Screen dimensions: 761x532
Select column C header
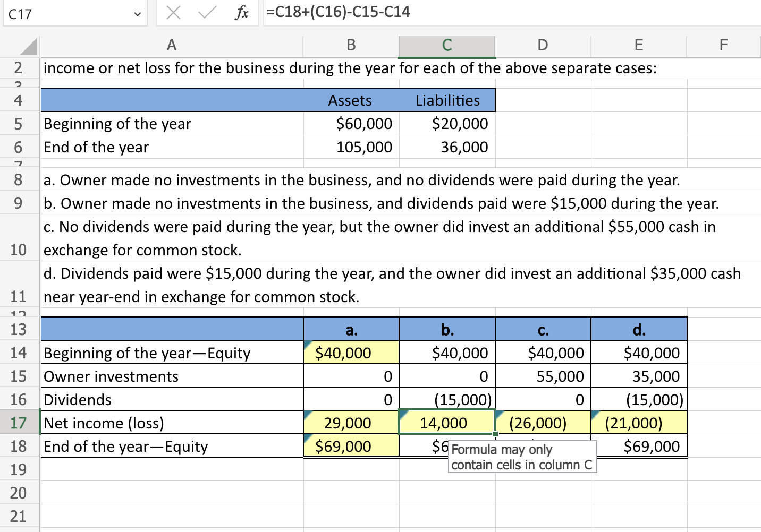pos(447,45)
